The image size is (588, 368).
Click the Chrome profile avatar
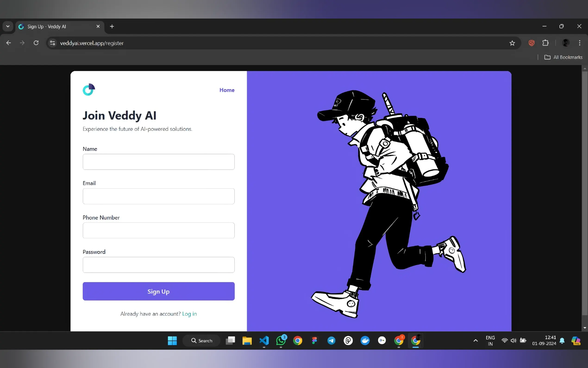566,43
